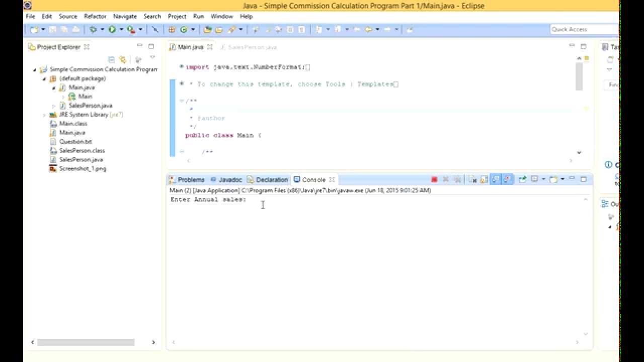Click Remove Launch X icon in Console
The width and height of the screenshot is (644, 362).
tap(445, 179)
